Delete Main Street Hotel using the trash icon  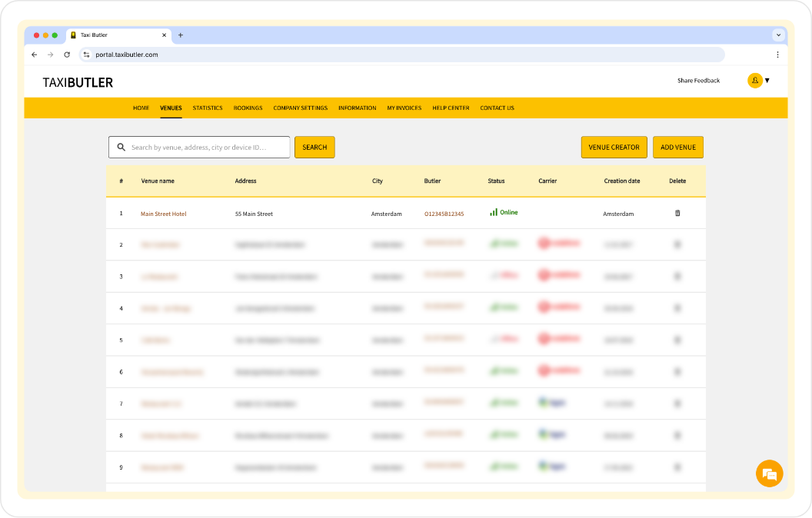pyautogui.click(x=677, y=213)
